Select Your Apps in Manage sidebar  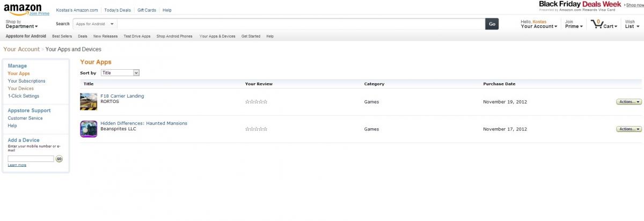(x=19, y=73)
